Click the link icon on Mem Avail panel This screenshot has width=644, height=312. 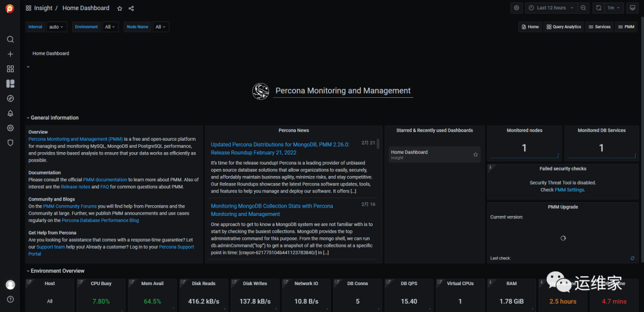(x=131, y=282)
